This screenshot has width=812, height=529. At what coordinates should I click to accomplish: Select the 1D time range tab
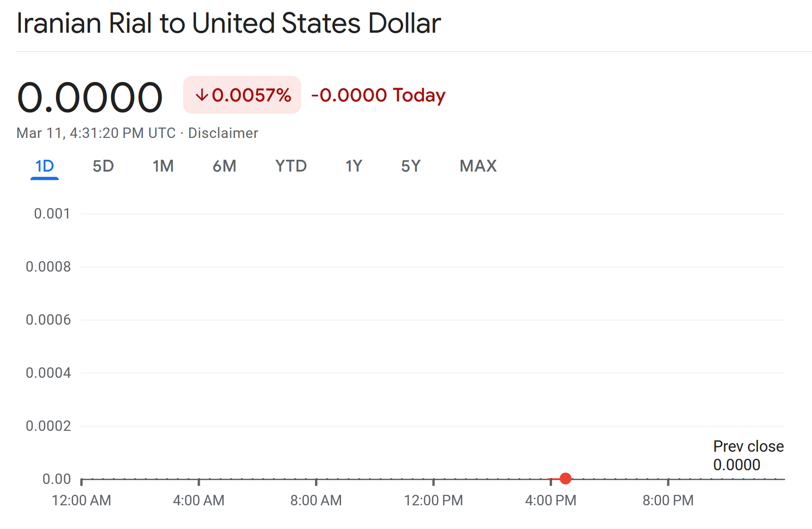(45, 166)
